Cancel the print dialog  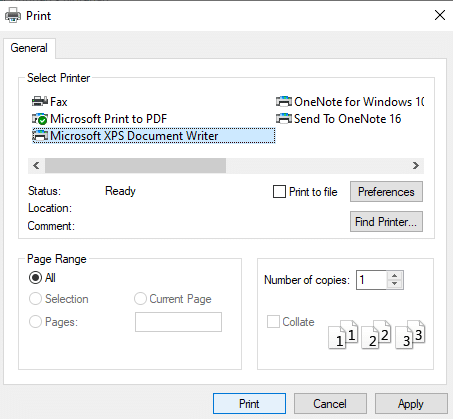click(x=330, y=404)
